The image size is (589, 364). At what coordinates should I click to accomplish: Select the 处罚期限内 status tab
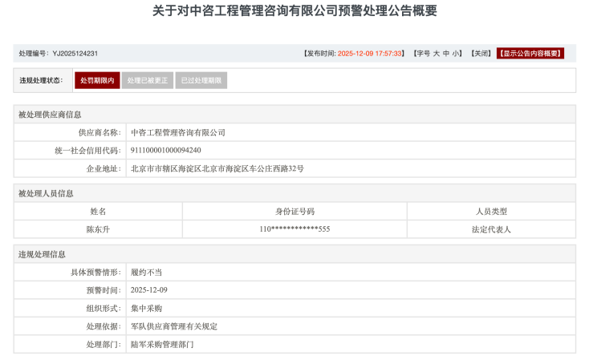[97, 80]
